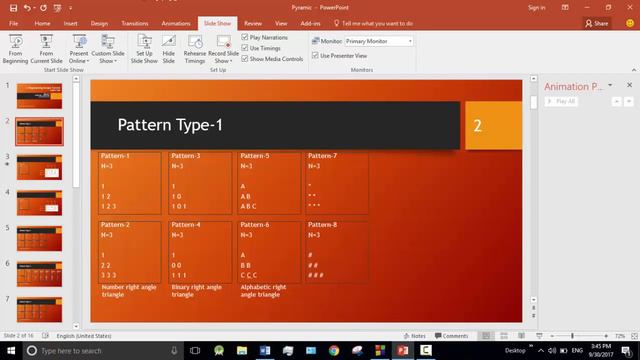The width and height of the screenshot is (640, 360).
Task: Click Fit slide to window icon
Action: (x=634, y=336)
